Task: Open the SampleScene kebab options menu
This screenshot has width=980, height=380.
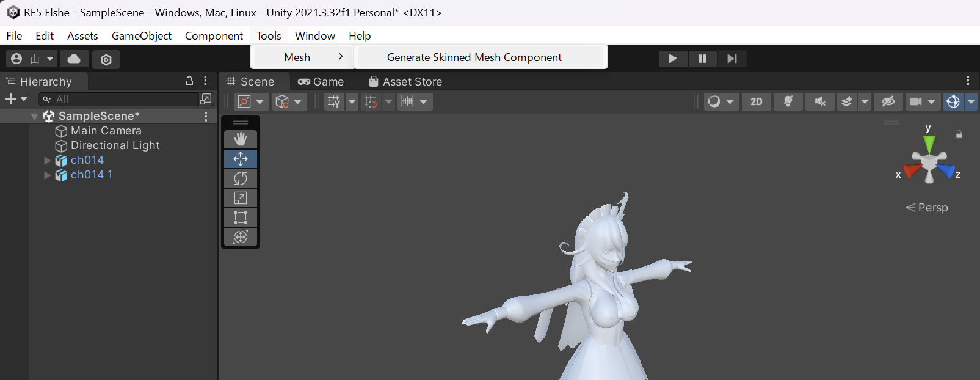Action: click(x=206, y=116)
